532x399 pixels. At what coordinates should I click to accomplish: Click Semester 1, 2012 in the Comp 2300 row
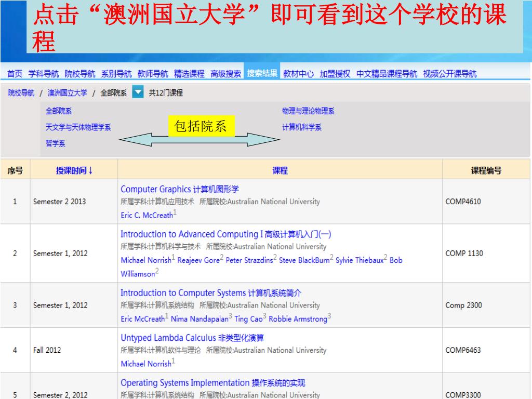click(60, 305)
